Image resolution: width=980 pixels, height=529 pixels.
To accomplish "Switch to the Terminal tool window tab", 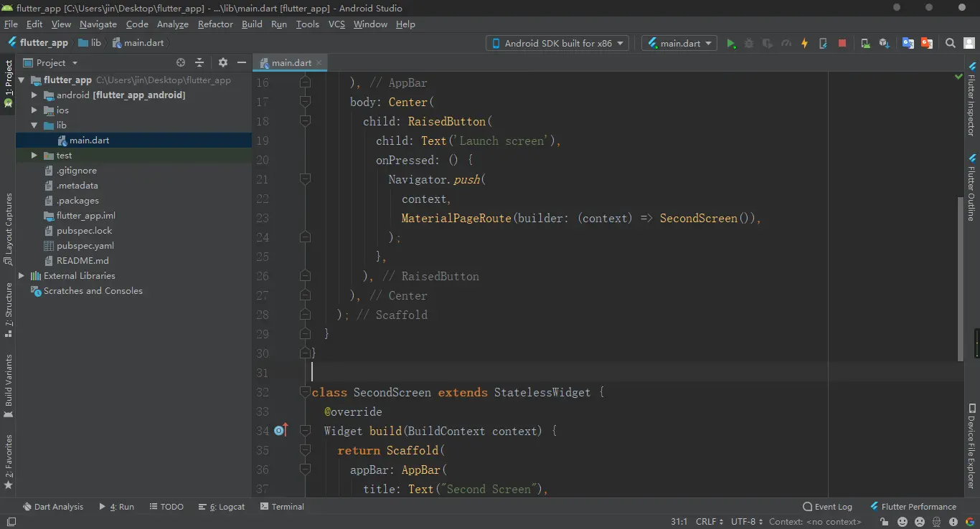I will tap(281, 507).
